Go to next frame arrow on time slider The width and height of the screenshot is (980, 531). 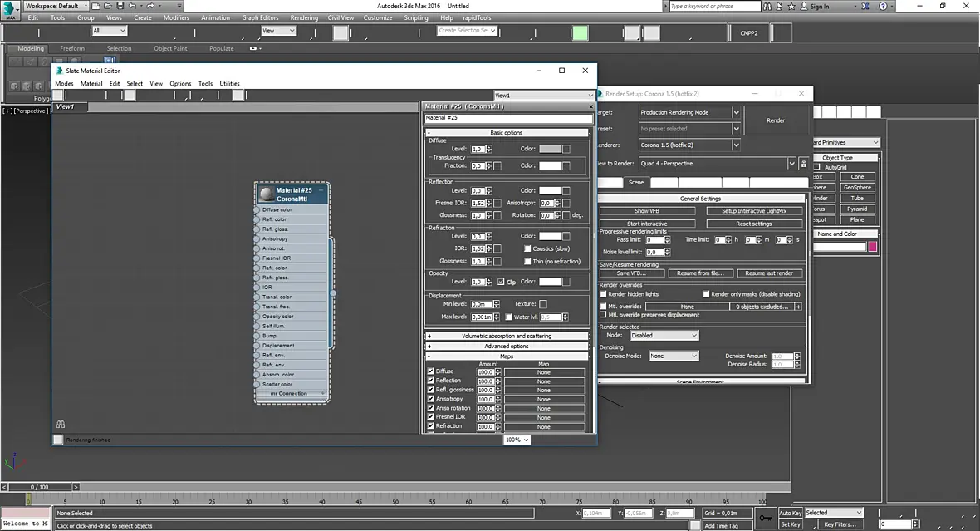(x=76, y=487)
